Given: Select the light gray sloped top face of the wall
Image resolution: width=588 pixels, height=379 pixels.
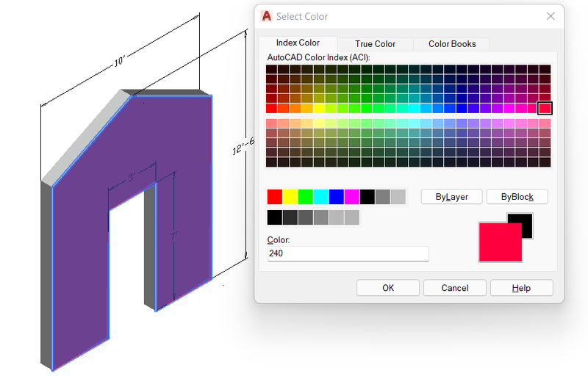Looking at the screenshot, I should (x=86, y=137).
